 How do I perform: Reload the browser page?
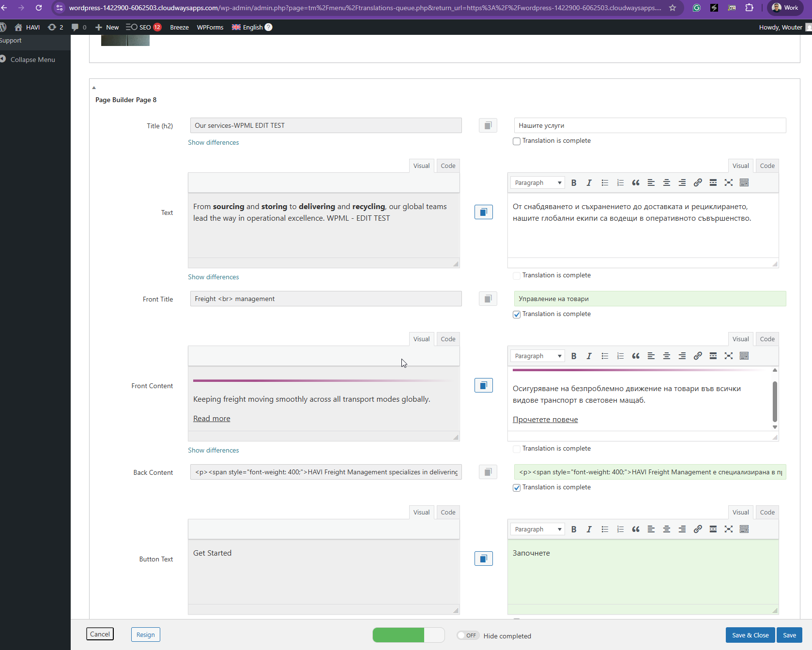click(x=39, y=8)
